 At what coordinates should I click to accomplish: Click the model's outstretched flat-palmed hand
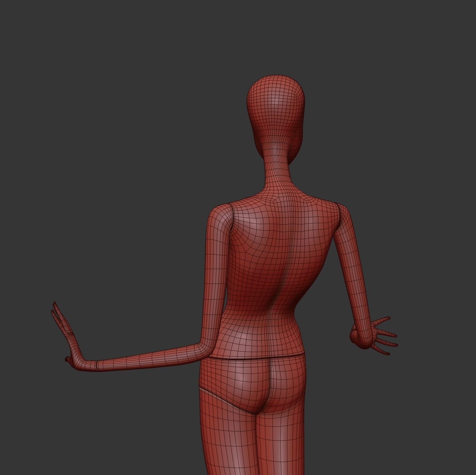(x=67, y=337)
